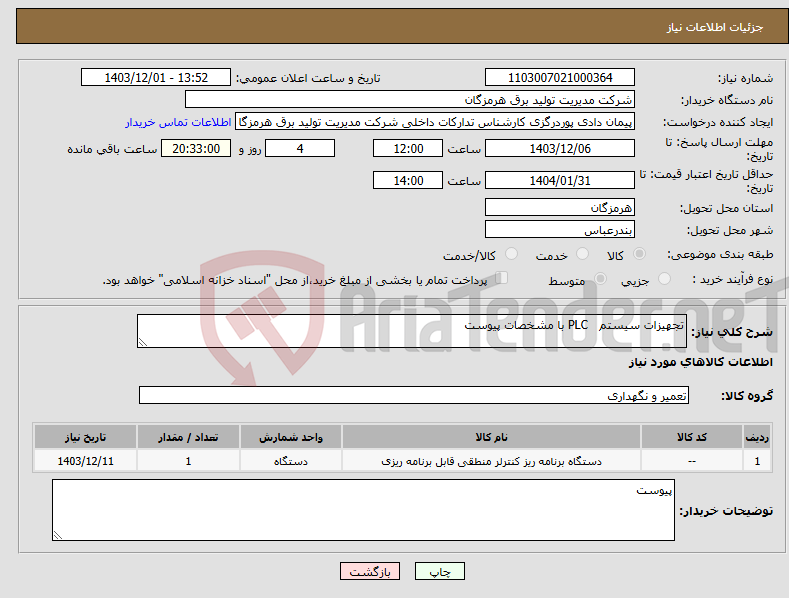Click the چاپ (print) button
Image resolution: width=789 pixels, height=598 pixels.
point(439,571)
